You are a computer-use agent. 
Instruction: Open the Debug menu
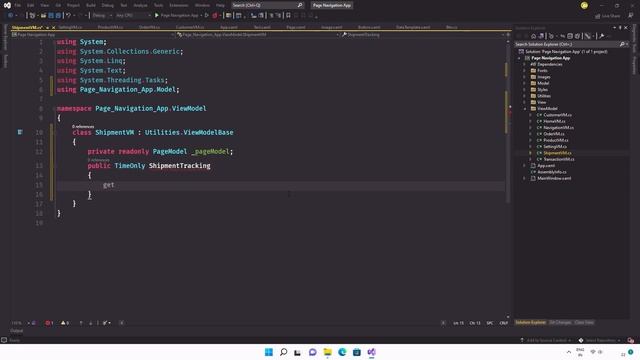point(107,5)
